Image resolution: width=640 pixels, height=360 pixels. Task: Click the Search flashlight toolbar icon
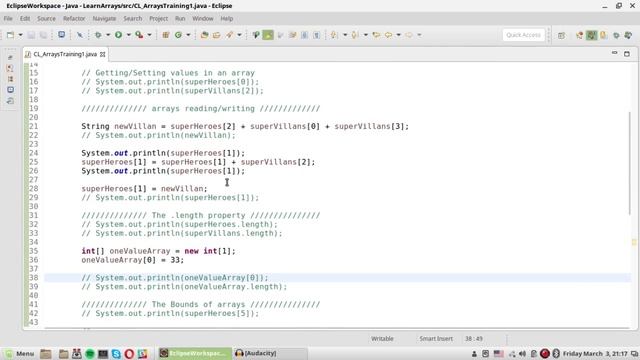[229, 35]
